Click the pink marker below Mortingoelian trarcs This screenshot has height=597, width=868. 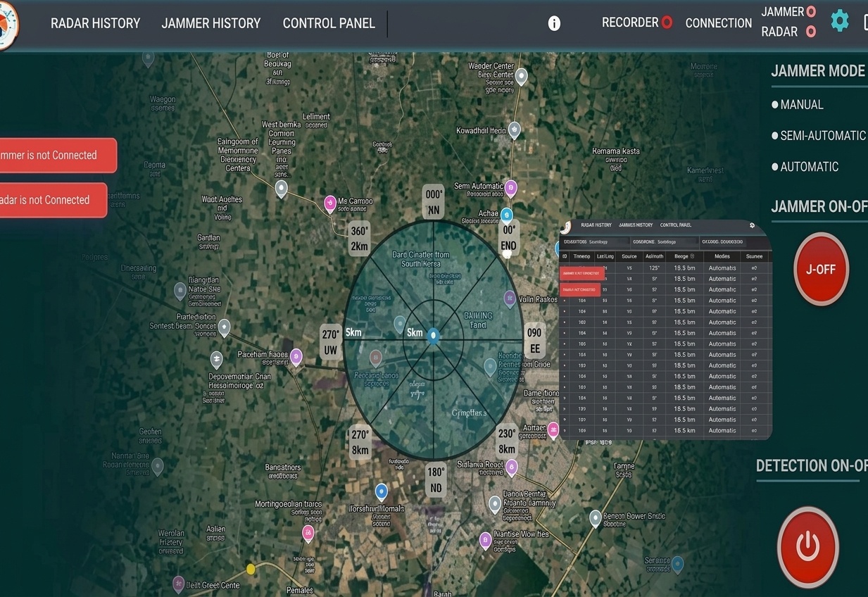point(308,534)
